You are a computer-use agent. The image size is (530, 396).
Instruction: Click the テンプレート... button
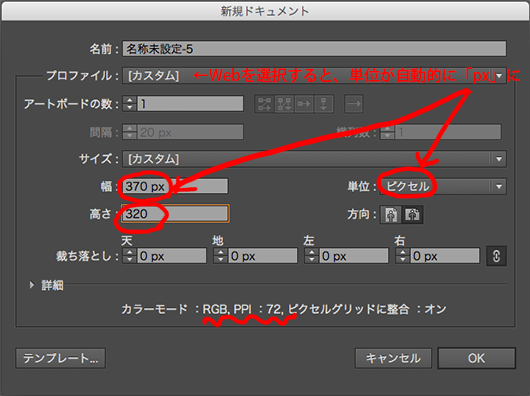[x=61, y=358]
